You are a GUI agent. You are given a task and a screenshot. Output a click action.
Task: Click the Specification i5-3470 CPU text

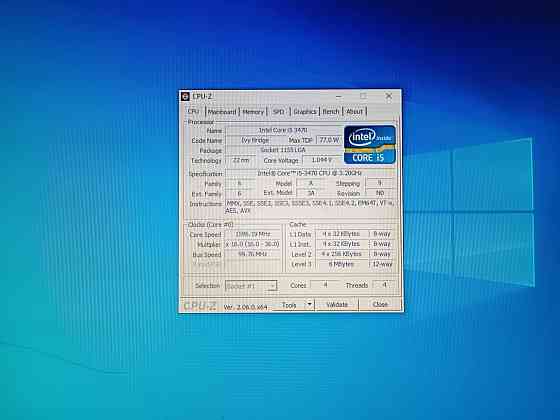(x=310, y=173)
